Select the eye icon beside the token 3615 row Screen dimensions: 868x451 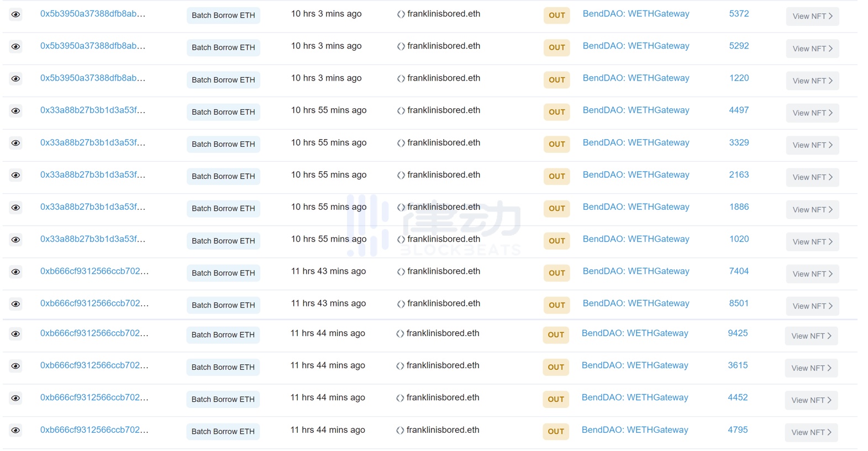[15, 366]
